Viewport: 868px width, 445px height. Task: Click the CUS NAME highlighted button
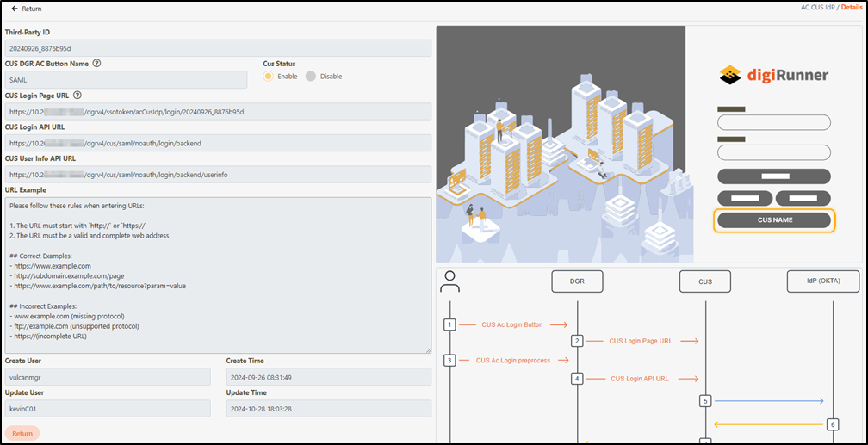(775, 220)
